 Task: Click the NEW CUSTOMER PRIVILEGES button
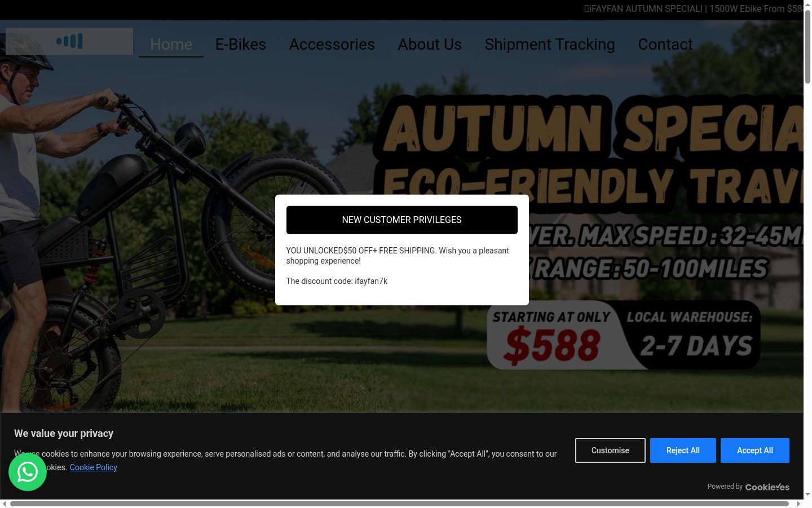tap(402, 220)
